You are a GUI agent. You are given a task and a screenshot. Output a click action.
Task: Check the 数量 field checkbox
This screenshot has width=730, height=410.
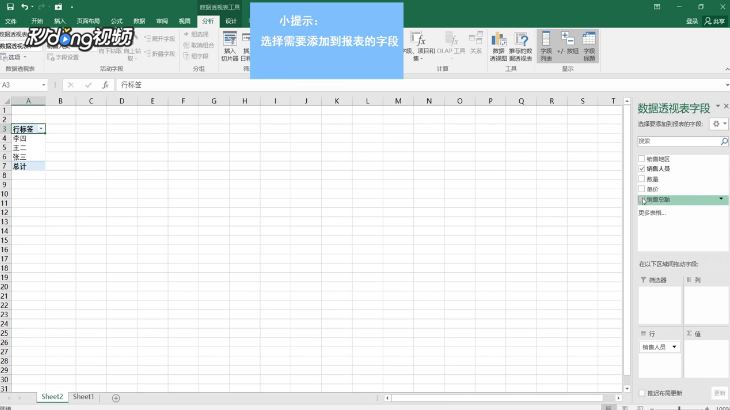pos(642,179)
